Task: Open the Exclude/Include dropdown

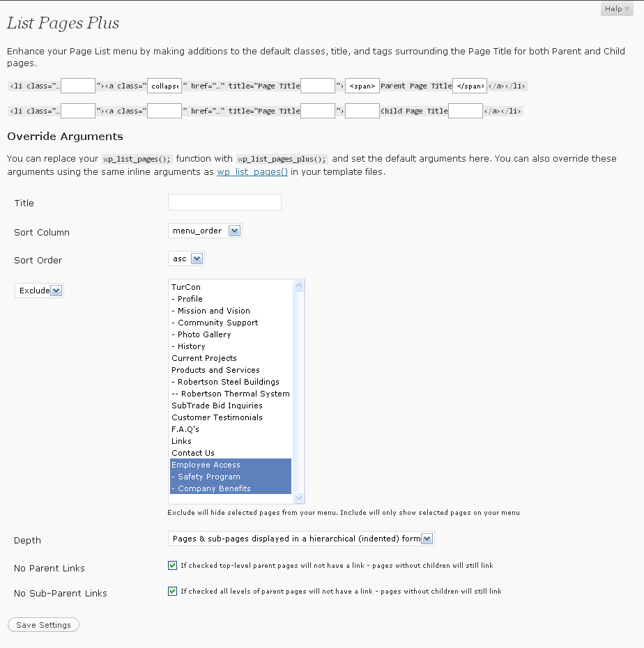Action: click(x=39, y=291)
